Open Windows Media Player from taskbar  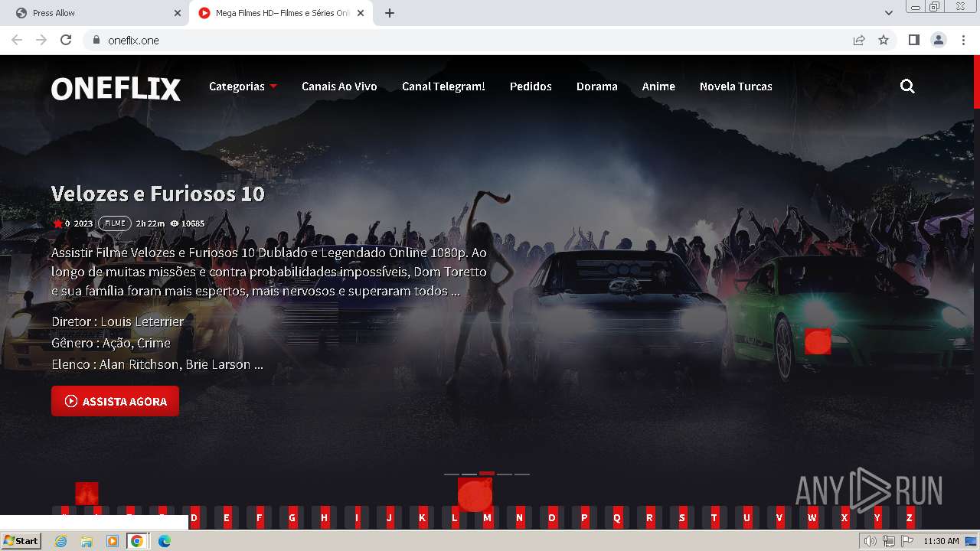112,541
